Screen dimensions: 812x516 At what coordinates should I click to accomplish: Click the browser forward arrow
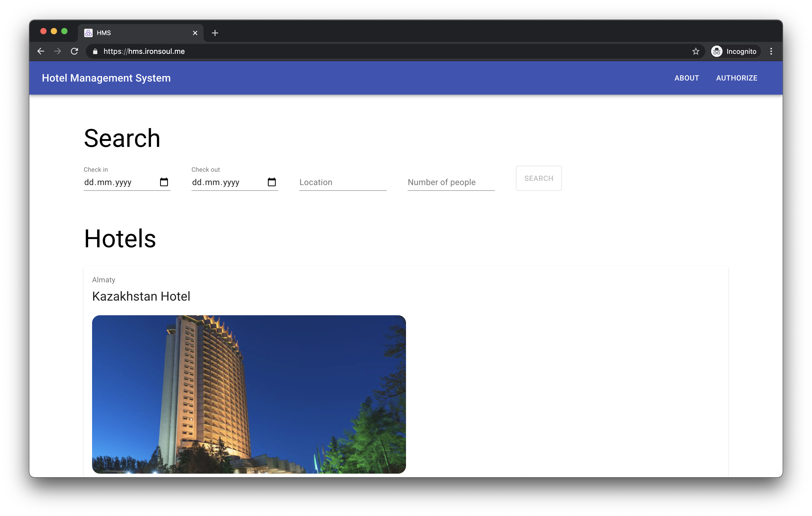point(58,51)
